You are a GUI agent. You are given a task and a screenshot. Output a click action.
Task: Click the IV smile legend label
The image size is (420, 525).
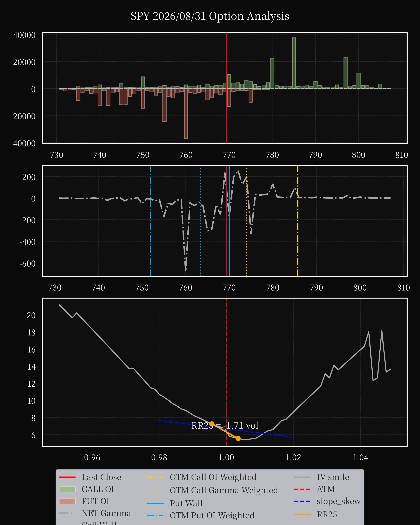pyautogui.click(x=333, y=477)
